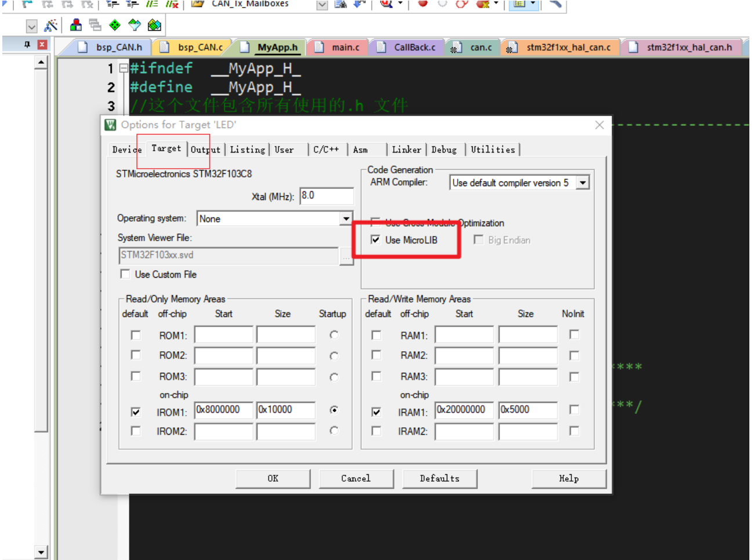Click the IRAM1 Start field 0x20000000
The image size is (754, 560).
[x=465, y=410]
